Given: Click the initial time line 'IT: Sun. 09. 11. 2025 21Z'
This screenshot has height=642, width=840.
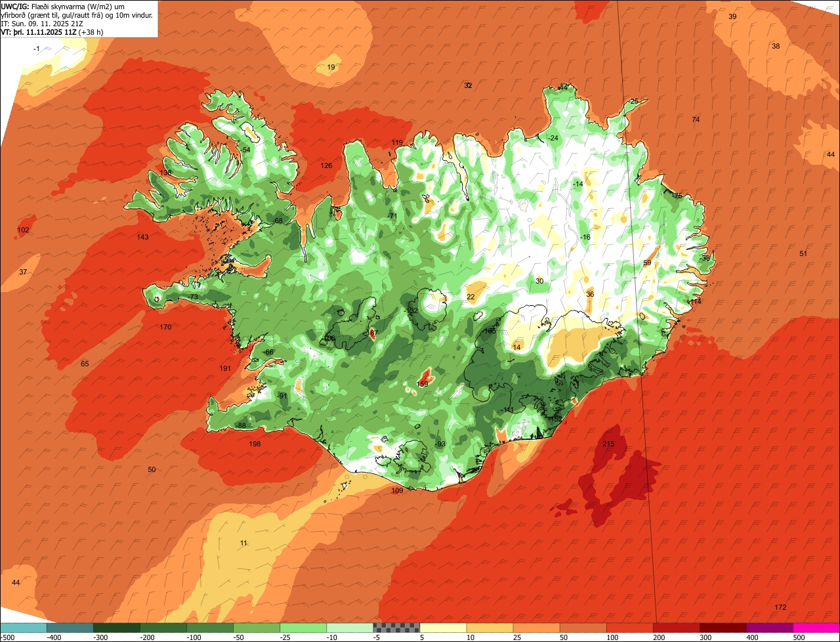Looking at the screenshot, I should [42, 23].
